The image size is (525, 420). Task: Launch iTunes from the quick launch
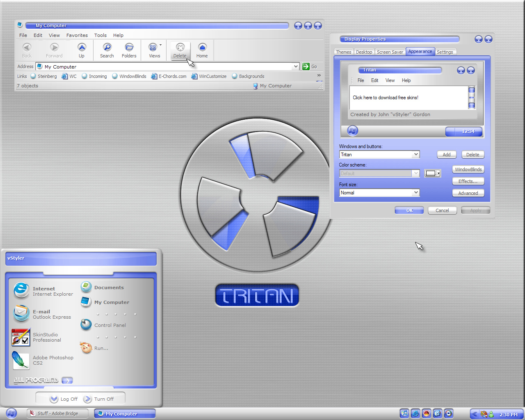coord(404,413)
